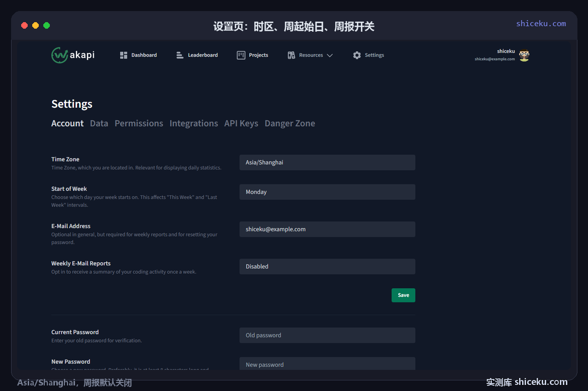Viewport: 588px width, 391px height.
Task: Switch to the Permissions tab
Action: pos(139,123)
